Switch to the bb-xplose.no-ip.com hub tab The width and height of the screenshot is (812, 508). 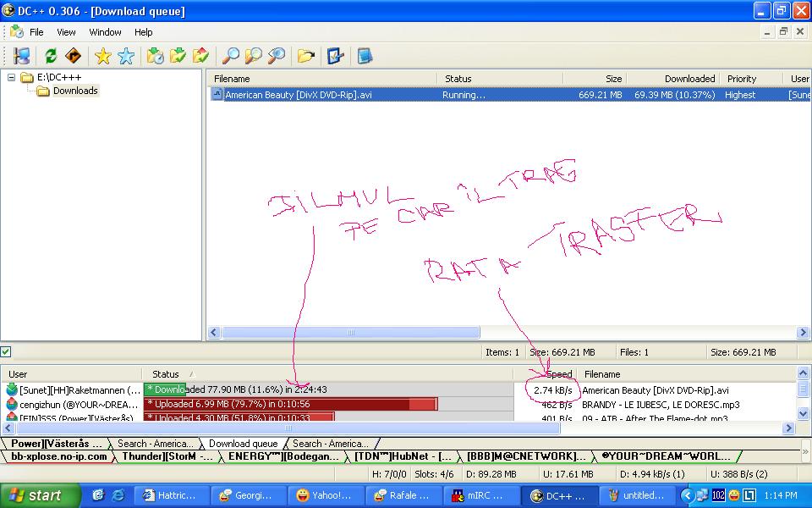point(59,456)
